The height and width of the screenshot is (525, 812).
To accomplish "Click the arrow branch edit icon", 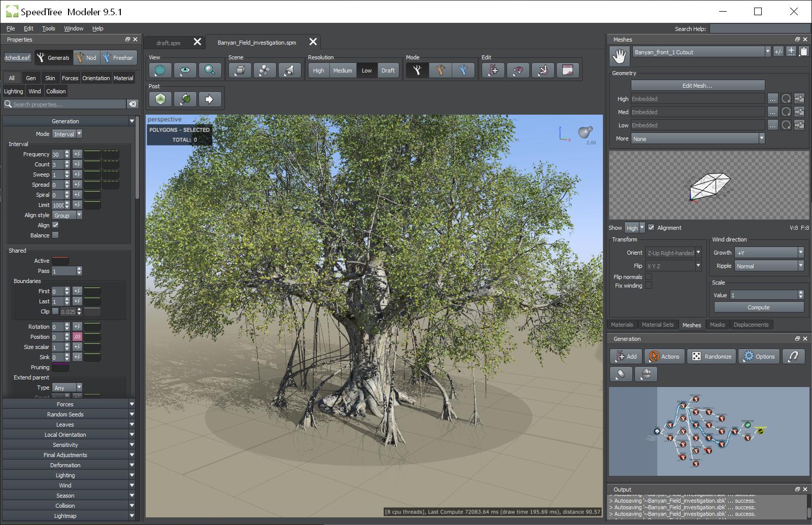I will pos(543,71).
